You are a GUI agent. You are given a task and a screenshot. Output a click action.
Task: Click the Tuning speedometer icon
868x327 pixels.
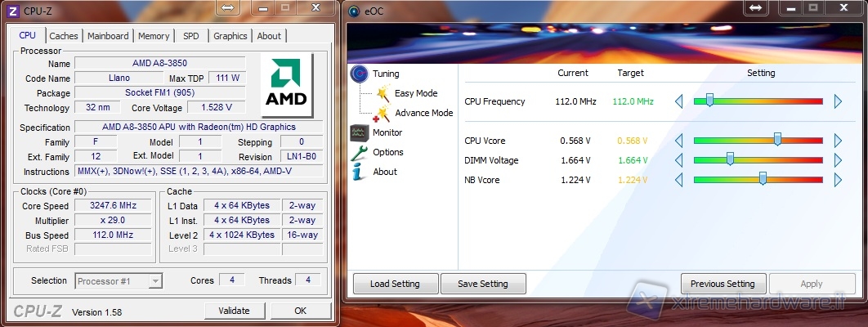pyautogui.click(x=359, y=74)
